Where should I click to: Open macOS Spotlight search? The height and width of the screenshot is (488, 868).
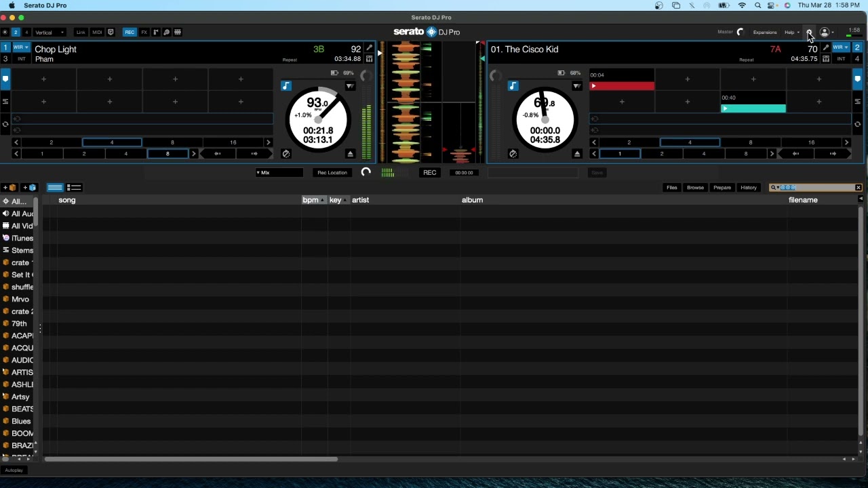[x=757, y=5]
